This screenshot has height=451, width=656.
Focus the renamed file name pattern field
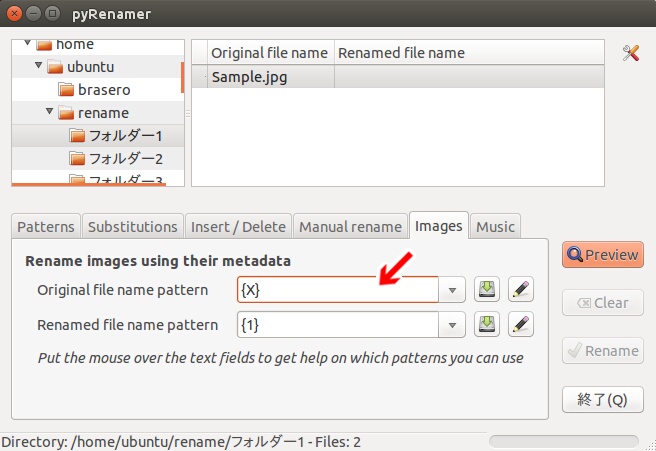click(338, 325)
